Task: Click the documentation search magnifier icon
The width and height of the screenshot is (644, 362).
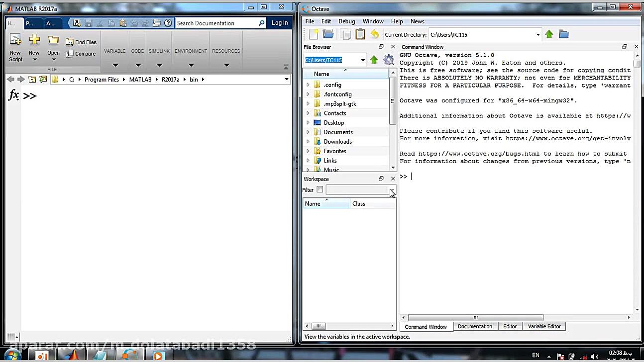Action: tap(261, 23)
